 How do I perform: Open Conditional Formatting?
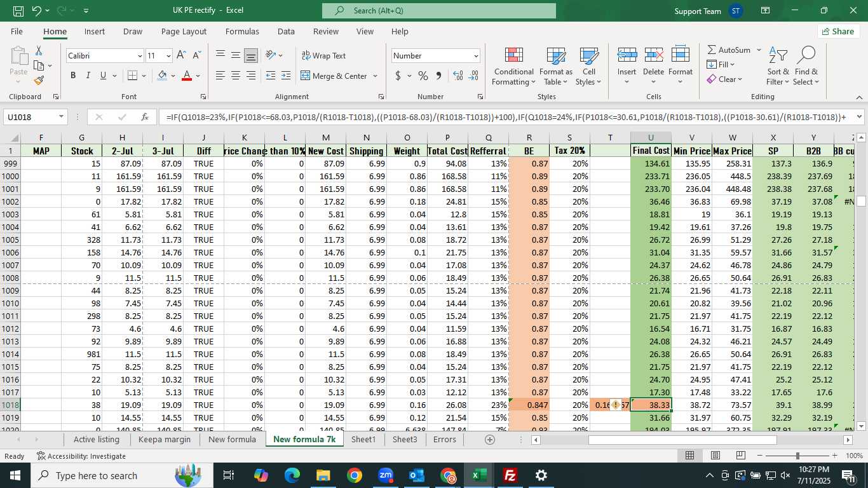coord(513,66)
